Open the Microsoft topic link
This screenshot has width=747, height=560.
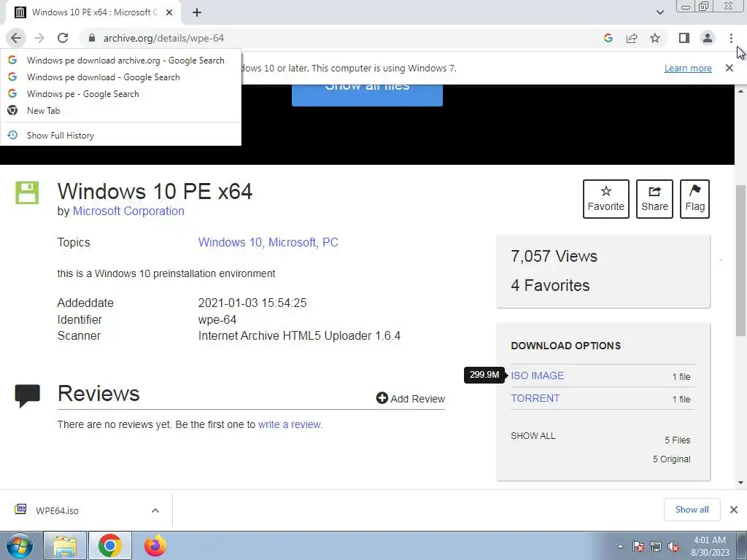pyautogui.click(x=292, y=242)
